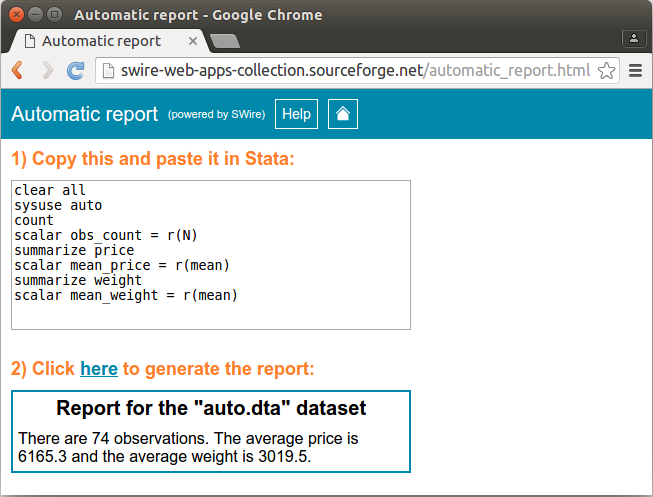Screen dimensions: 653x497
Task: Close the Automatic report tab
Action: [x=194, y=41]
